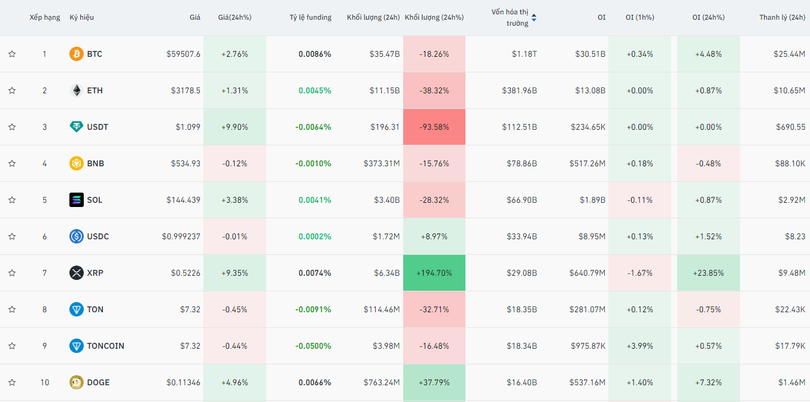This screenshot has width=810, height=402.
Task: Click the Bitcoin BTC coin icon
Action: 76,54
